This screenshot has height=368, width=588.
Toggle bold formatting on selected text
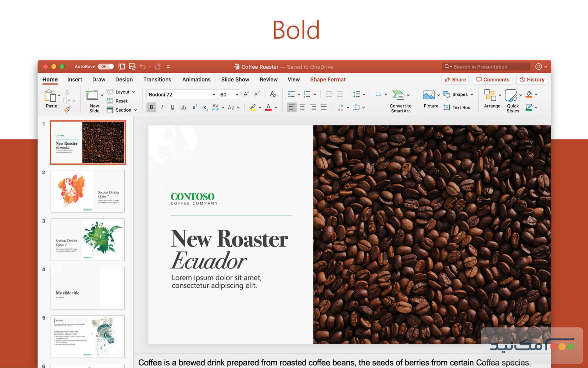pyautogui.click(x=151, y=107)
